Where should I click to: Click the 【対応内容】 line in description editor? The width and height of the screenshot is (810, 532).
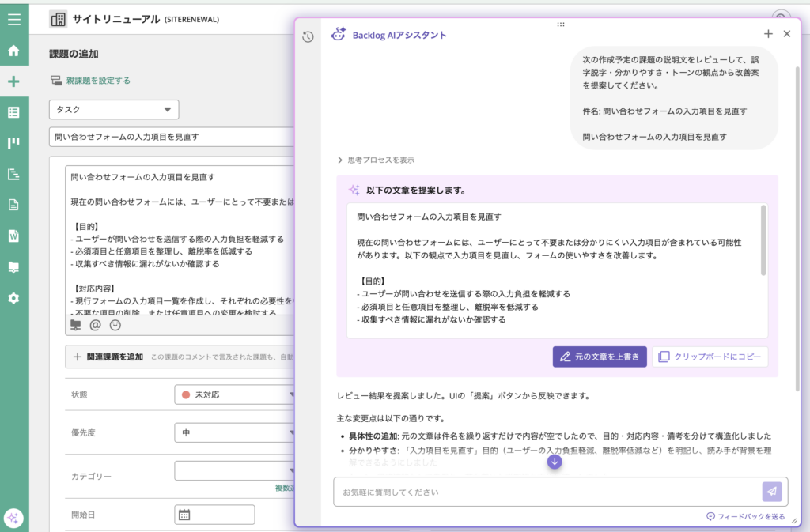(94, 289)
